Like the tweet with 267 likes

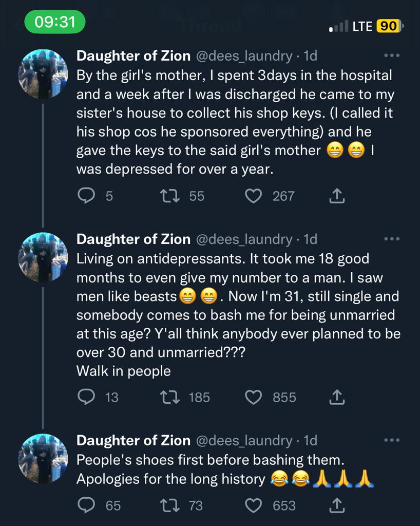click(x=254, y=196)
